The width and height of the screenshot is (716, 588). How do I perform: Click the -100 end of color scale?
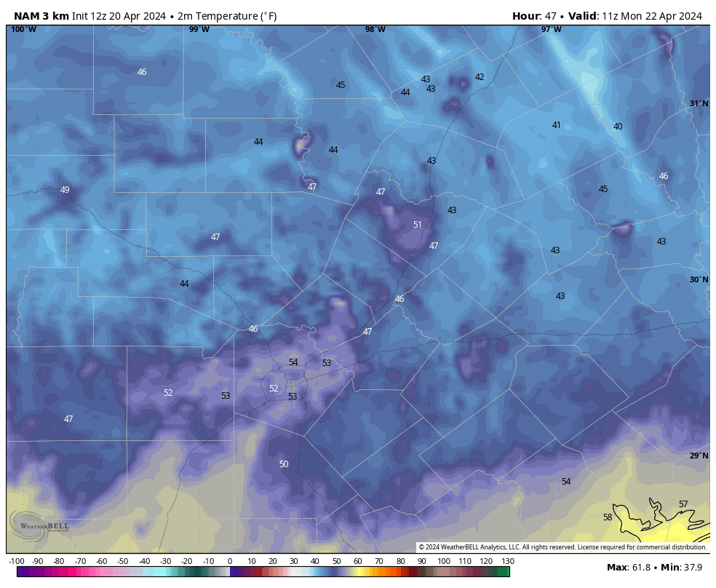(x=17, y=561)
